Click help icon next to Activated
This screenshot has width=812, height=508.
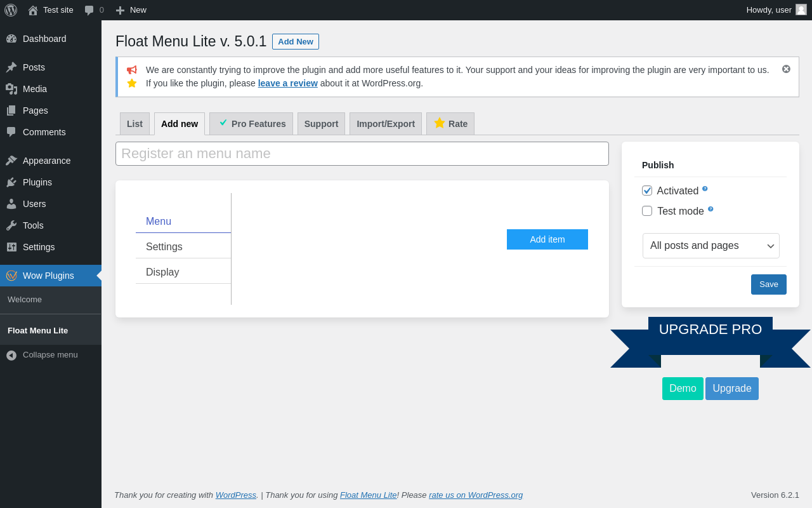tap(705, 189)
